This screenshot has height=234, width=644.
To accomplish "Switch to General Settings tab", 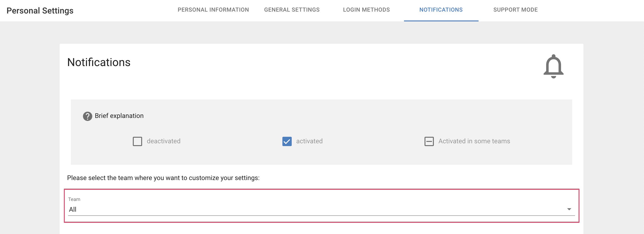I will point(292,10).
